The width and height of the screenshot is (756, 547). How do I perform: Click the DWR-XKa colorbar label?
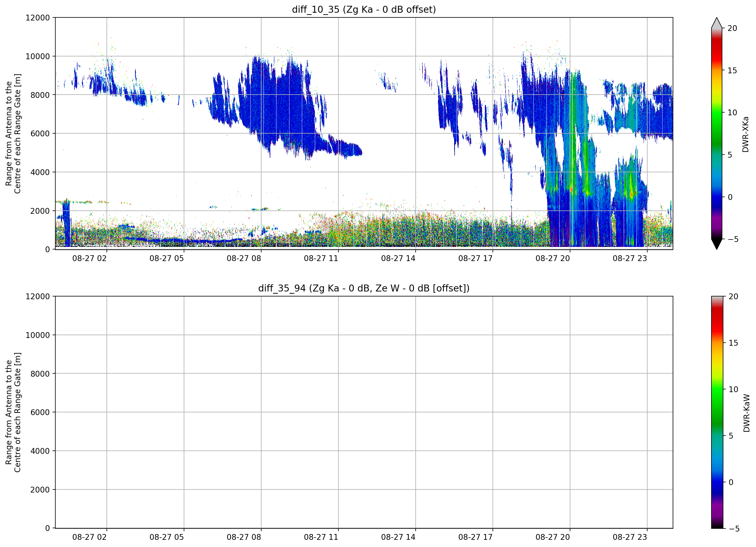pyautogui.click(x=746, y=134)
